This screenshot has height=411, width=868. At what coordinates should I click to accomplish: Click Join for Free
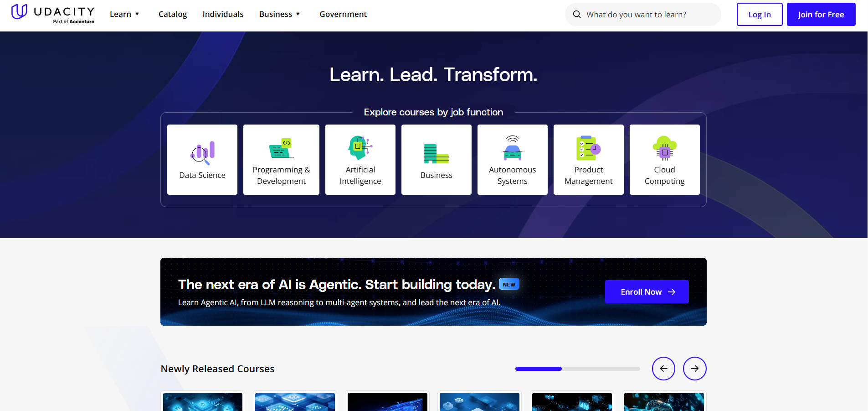pyautogui.click(x=821, y=14)
